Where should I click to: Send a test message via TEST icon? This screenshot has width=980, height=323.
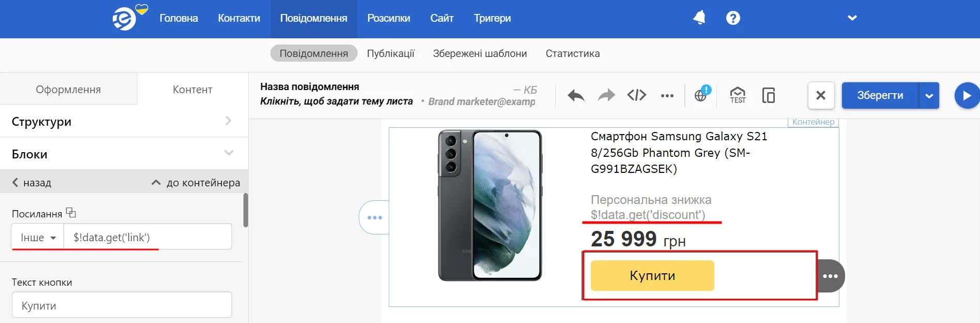738,95
